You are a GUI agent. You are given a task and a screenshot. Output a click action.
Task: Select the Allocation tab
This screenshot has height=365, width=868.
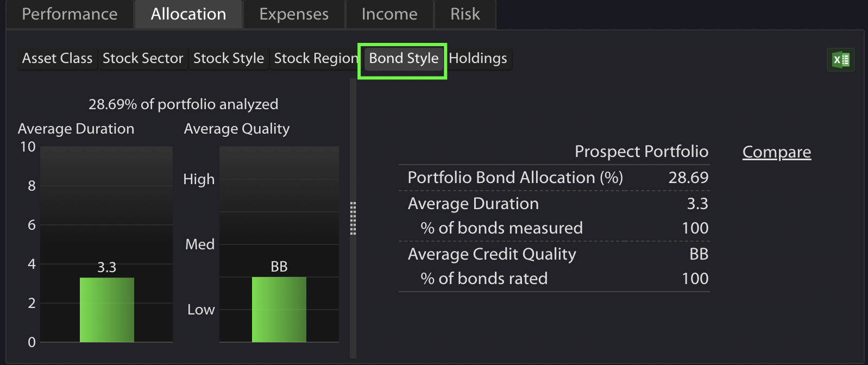188,14
